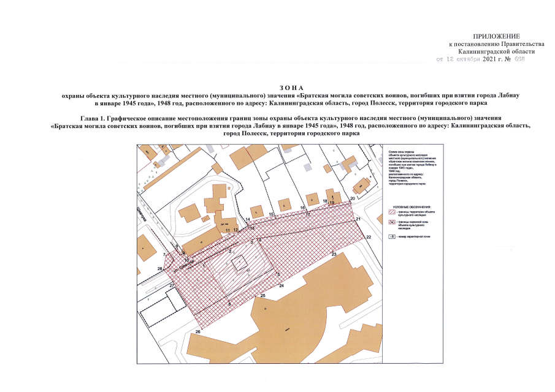The image size is (555, 392).
Task: Select boundary point 26 on the map
Action: point(197,331)
